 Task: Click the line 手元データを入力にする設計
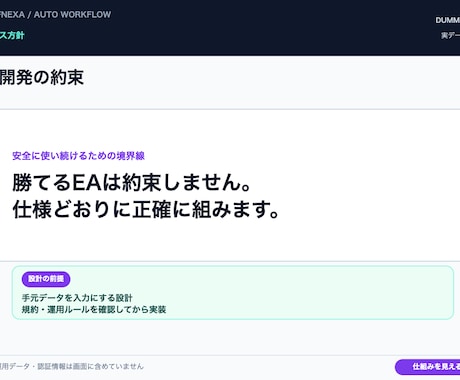pos(77,298)
